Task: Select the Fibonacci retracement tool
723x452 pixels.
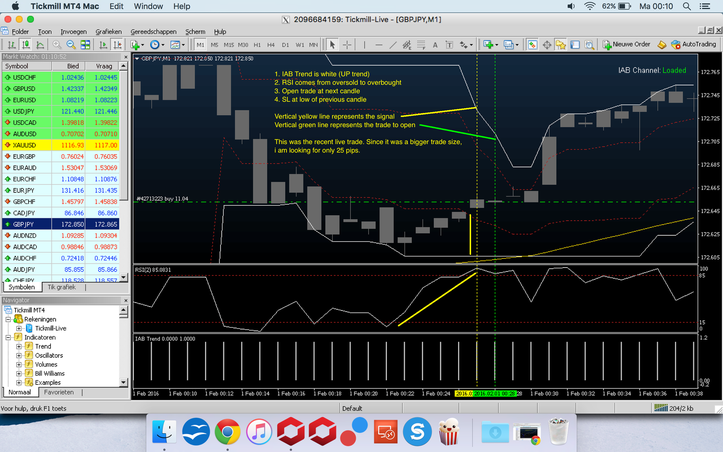Action: [421, 45]
